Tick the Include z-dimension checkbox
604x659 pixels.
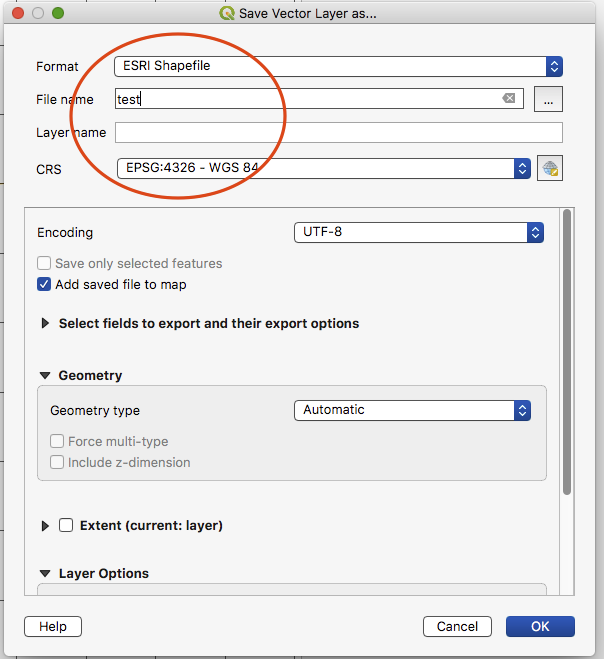coord(57,462)
